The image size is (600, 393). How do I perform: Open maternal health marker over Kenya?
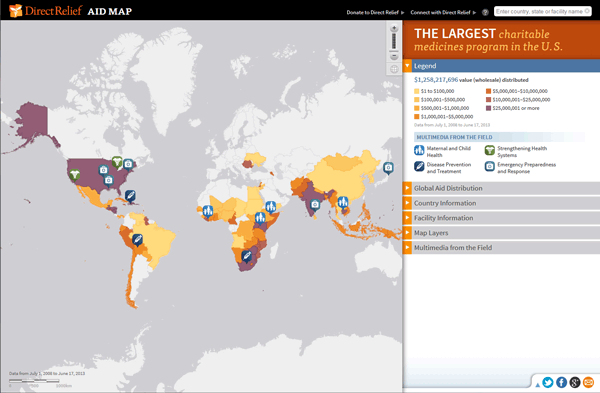pos(260,218)
